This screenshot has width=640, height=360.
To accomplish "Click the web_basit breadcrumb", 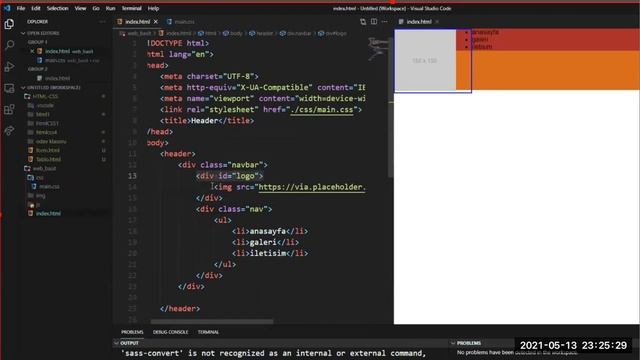I will [139, 33].
